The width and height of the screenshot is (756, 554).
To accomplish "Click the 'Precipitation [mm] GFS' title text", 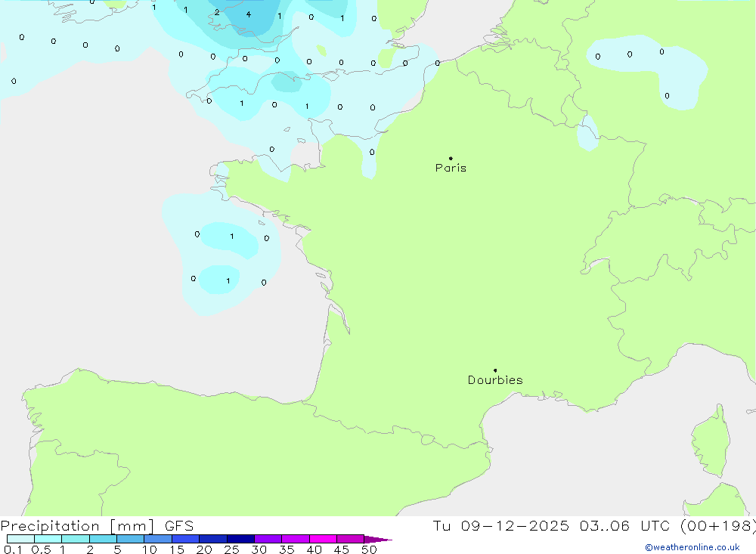I will point(97,525).
